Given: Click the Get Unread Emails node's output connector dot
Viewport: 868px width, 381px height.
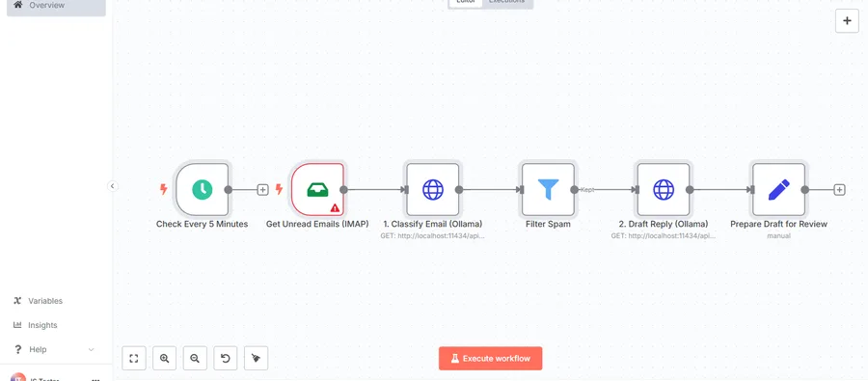Looking at the screenshot, I should click(343, 189).
